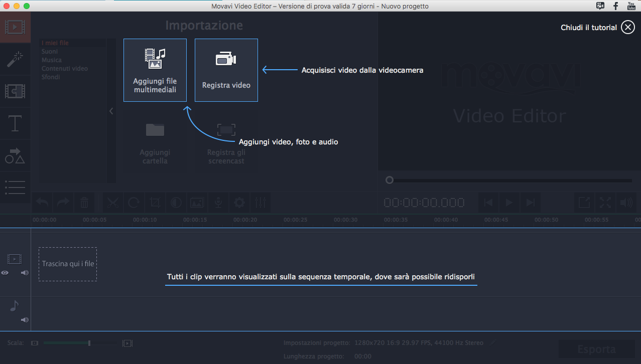Click the picture icon in the toolbar

click(x=197, y=203)
